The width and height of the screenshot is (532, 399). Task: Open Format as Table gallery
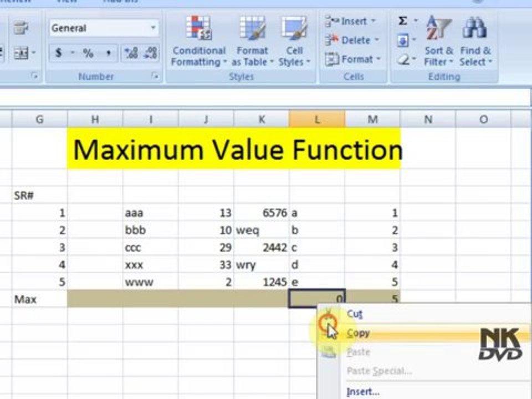click(x=252, y=42)
